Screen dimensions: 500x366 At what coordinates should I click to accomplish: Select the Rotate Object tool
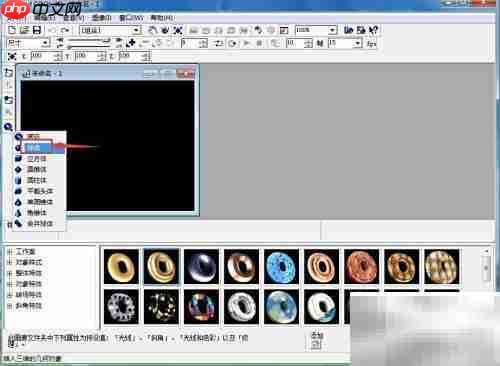165,30
